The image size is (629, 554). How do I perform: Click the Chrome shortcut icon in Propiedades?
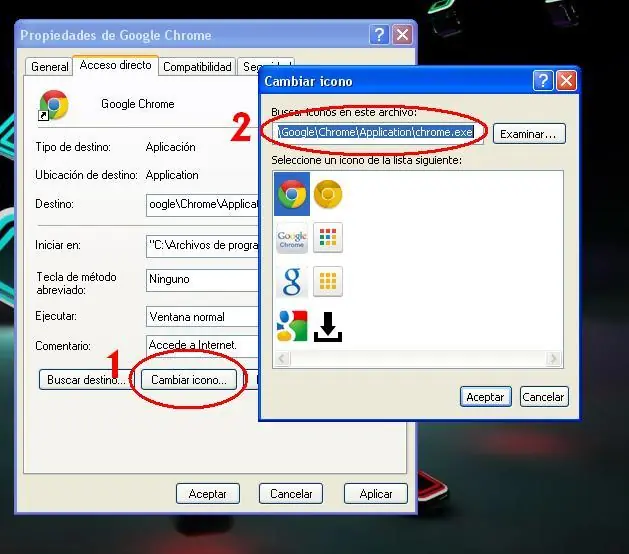(x=53, y=105)
